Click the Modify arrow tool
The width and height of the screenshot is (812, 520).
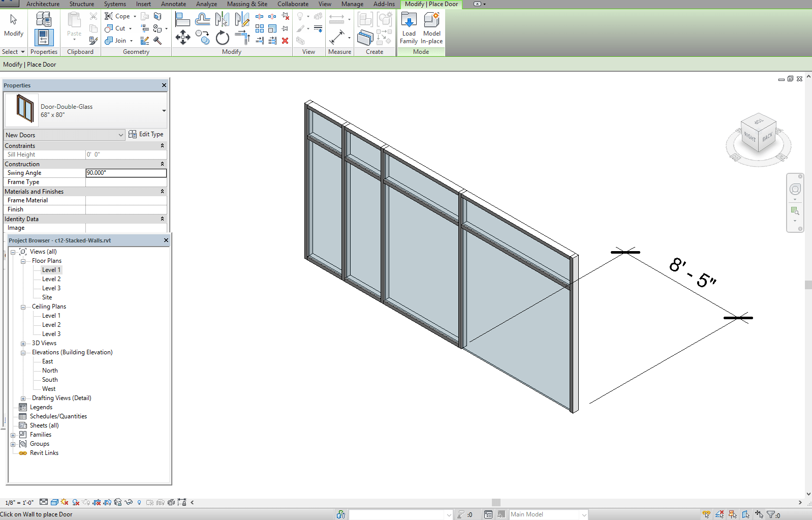tap(14, 25)
